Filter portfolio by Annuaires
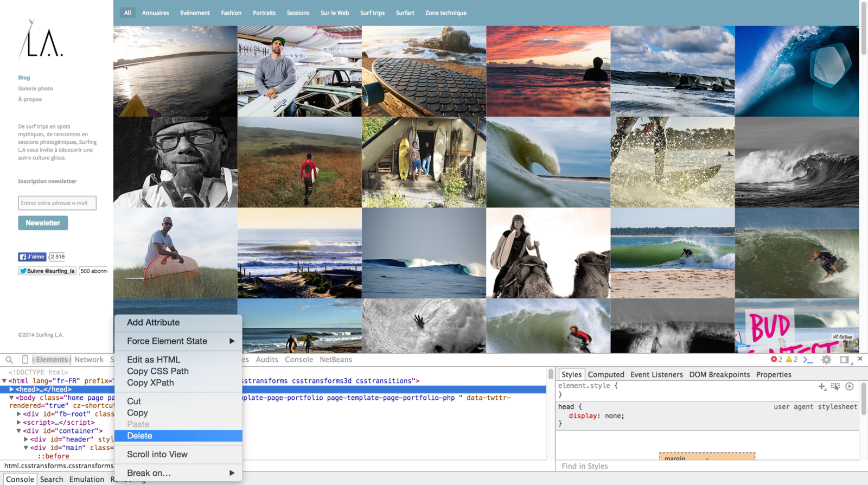 point(156,13)
